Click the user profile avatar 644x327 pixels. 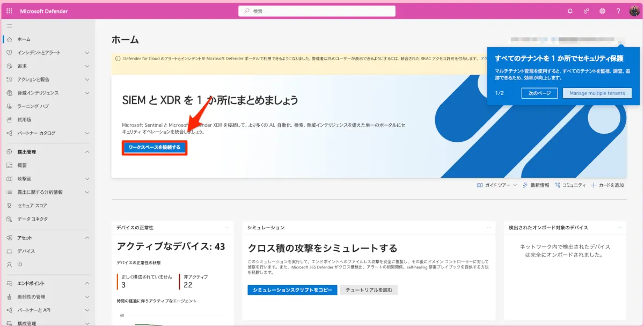pyautogui.click(x=634, y=11)
